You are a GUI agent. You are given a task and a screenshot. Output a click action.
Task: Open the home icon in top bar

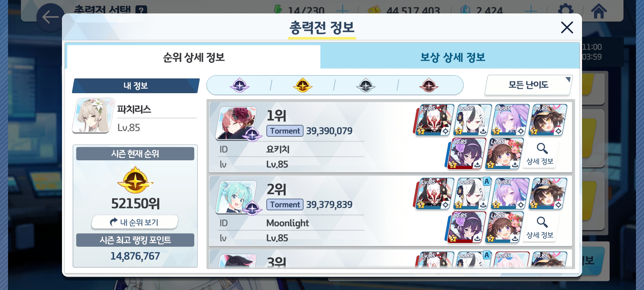point(599,11)
